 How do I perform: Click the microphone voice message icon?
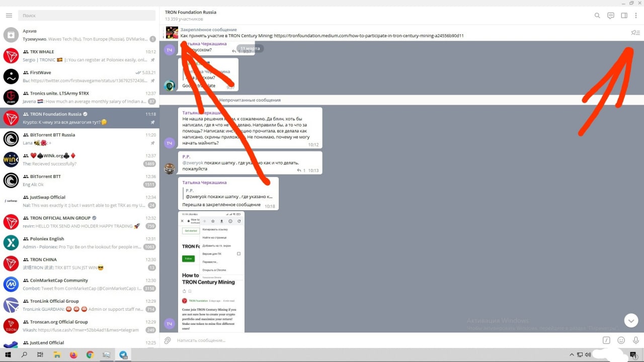point(636,340)
